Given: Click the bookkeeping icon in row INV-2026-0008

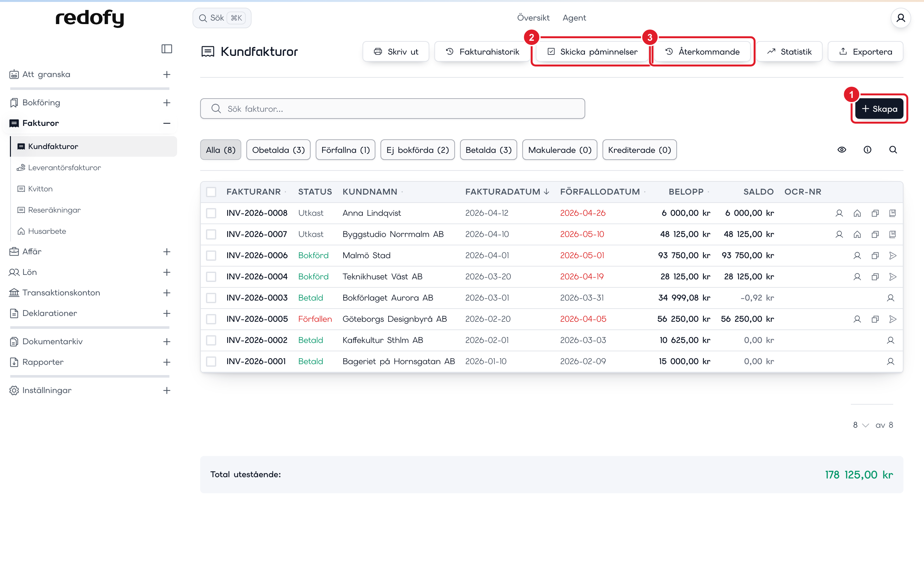Looking at the screenshot, I should [892, 213].
